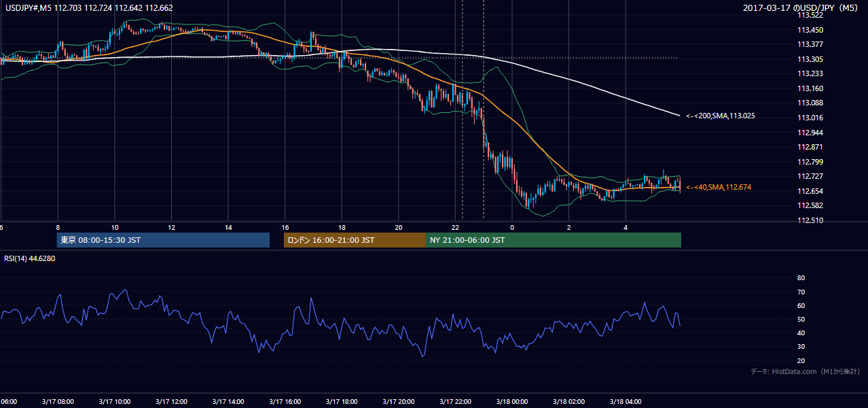868x408 pixels.
Task: Click the 3/17 08:00 time axis label
Action: [58, 401]
